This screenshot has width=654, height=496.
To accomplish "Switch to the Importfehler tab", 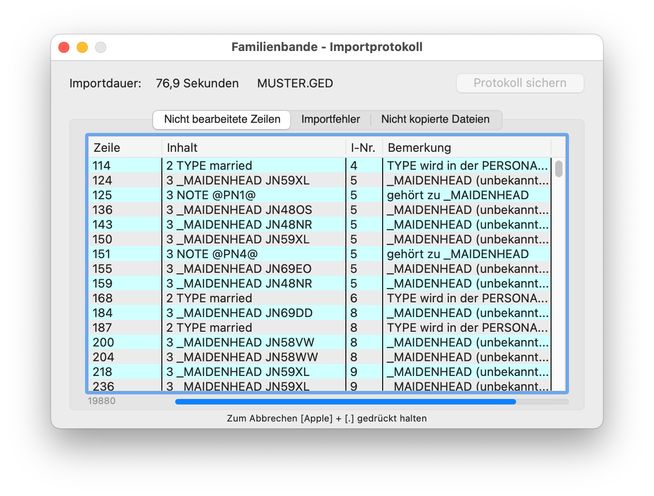I will (x=330, y=119).
